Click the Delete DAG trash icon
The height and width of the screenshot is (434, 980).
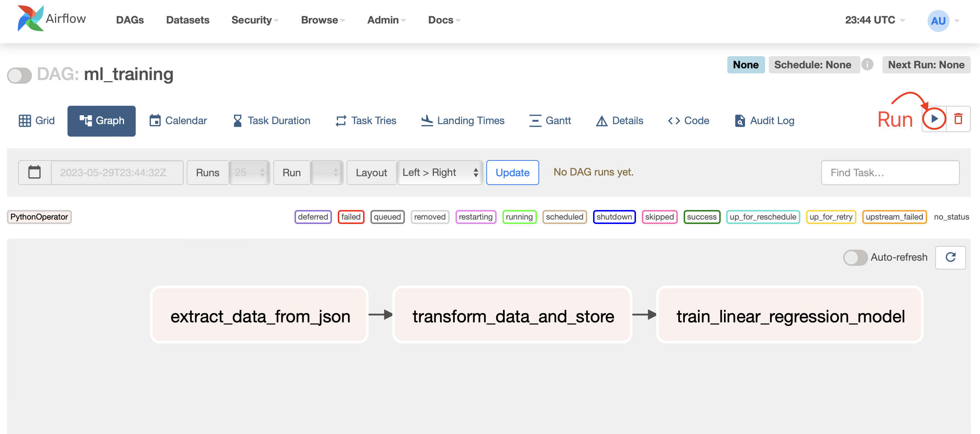(958, 118)
